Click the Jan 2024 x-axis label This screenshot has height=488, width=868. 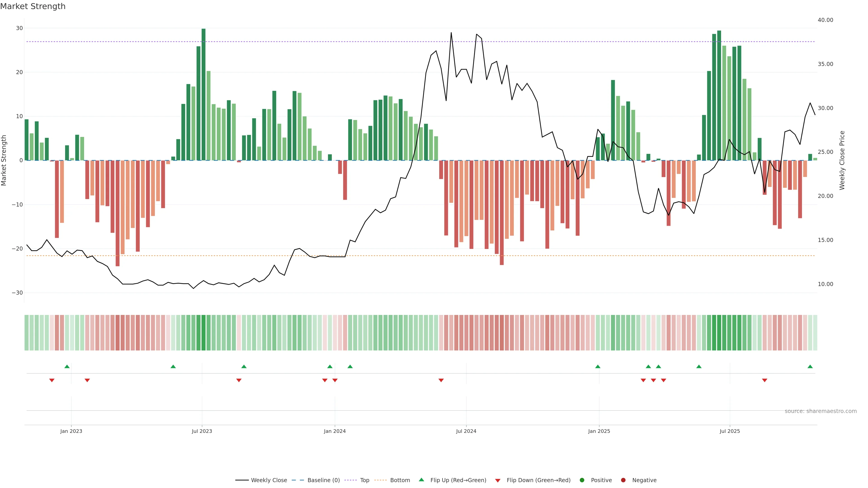coord(335,431)
